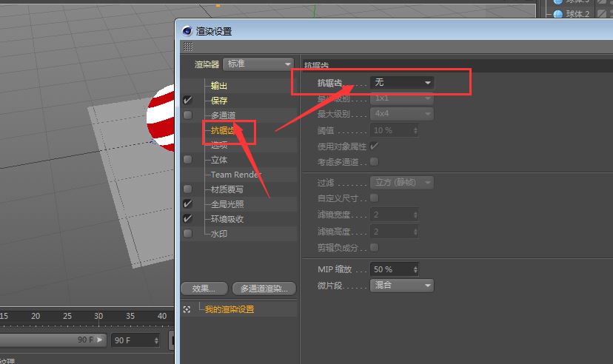Click frame 20 on the timeline ruler

click(x=36, y=316)
